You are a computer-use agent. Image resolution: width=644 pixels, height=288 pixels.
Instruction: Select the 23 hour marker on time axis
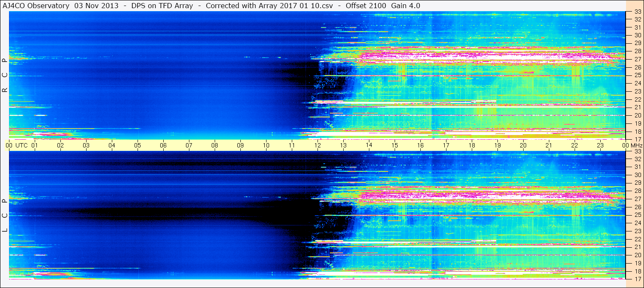[600, 145]
